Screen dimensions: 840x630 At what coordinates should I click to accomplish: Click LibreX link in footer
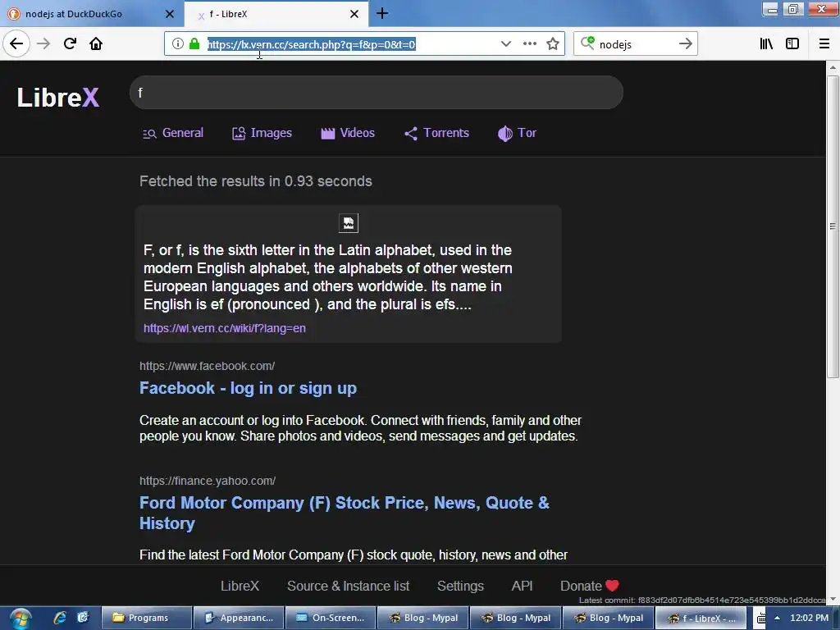pyautogui.click(x=240, y=586)
